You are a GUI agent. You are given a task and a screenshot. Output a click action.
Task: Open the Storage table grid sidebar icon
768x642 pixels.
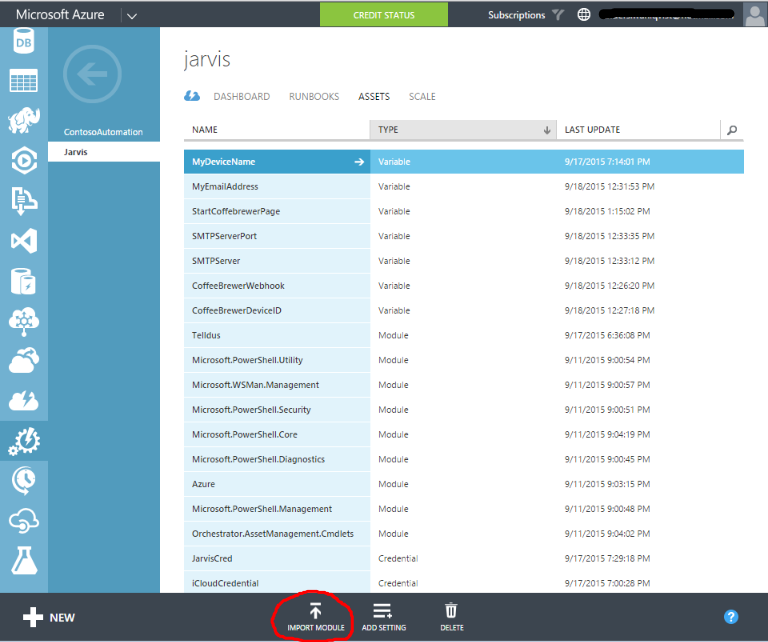(24, 81)
